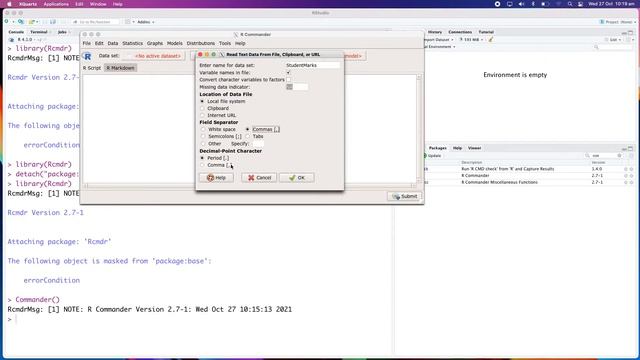Choose 'Tabs' field separator

(247, 136)
